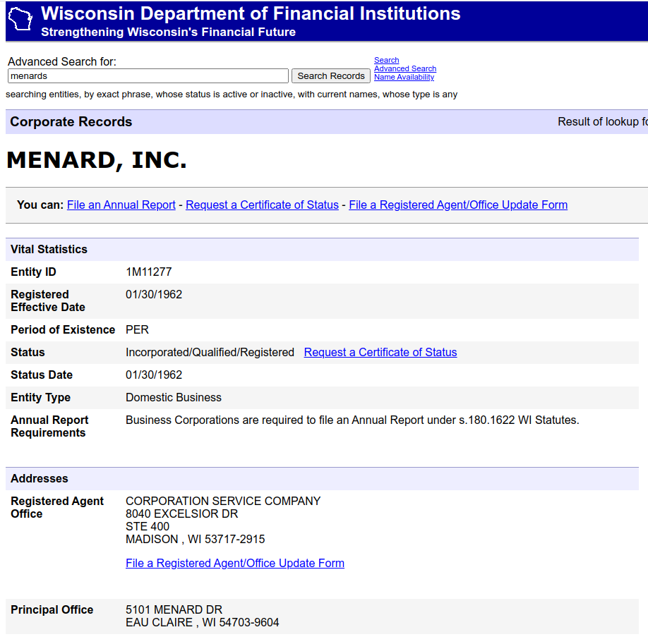Image resolution: width=648 pixels, height=644 pixels.
Task: Click the MENARD, INC. entity name heading
Action: [97, 161]
